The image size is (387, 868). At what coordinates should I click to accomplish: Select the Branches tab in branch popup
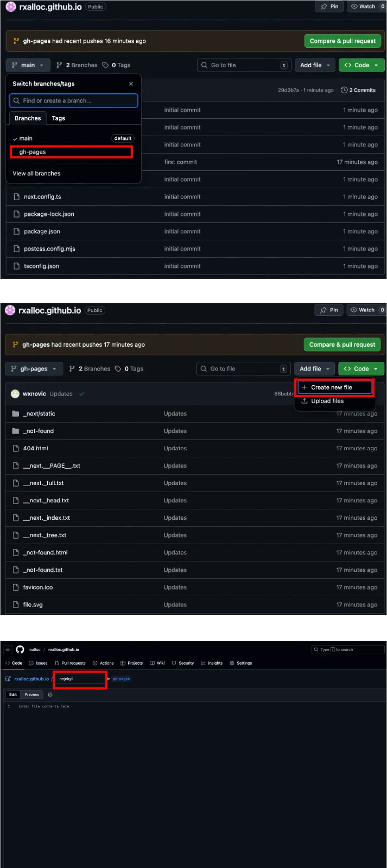click(28, 118)
